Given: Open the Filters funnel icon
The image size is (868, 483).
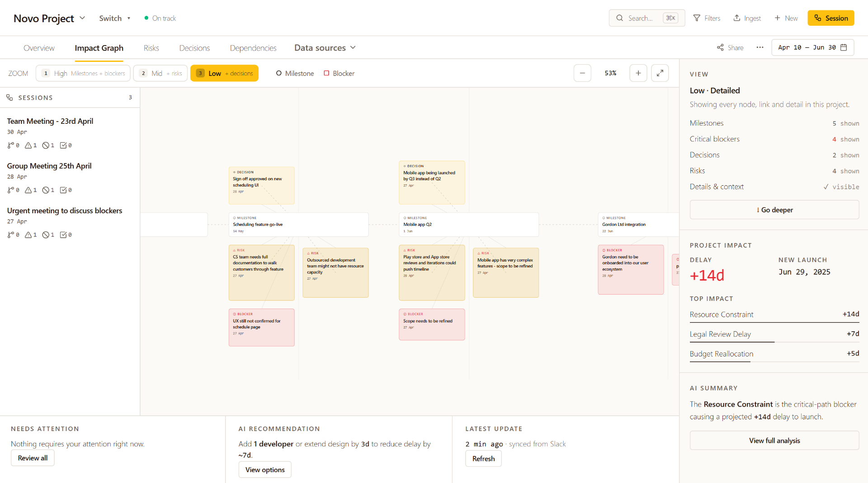Looking at the screenshot, I should [697, 18].
